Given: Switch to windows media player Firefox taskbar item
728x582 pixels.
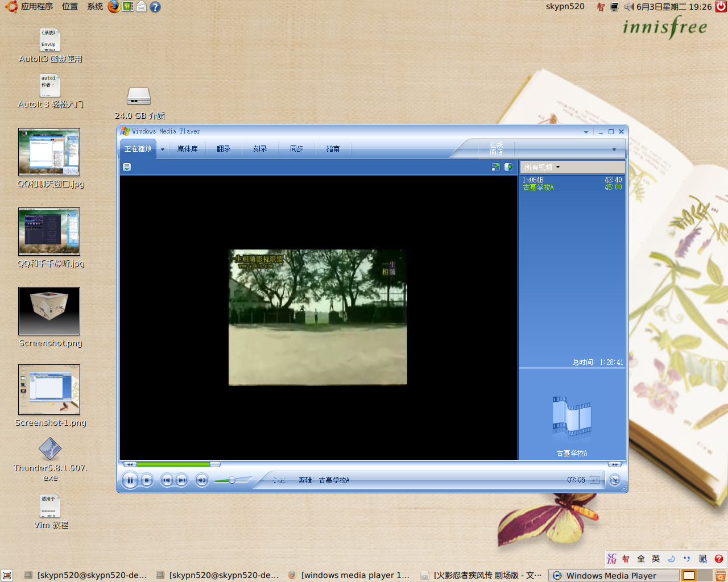Looking at the screenshot, I should (349, 575).
